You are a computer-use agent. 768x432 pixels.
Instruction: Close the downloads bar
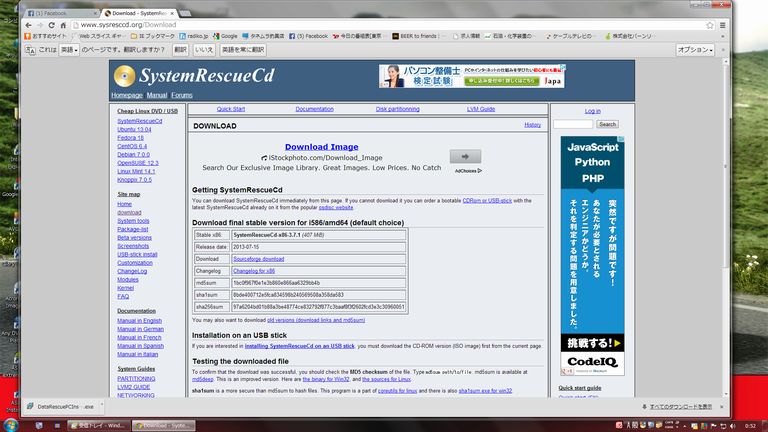[x=721, y=407]
